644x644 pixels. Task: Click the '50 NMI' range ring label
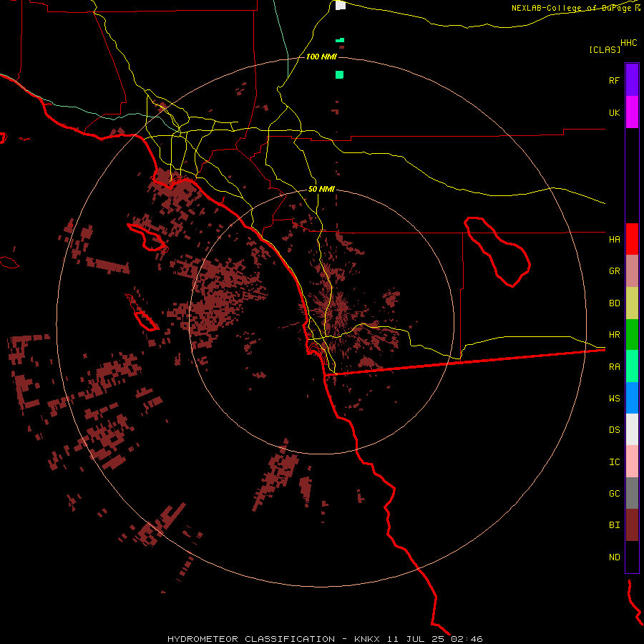pos(321,189)
